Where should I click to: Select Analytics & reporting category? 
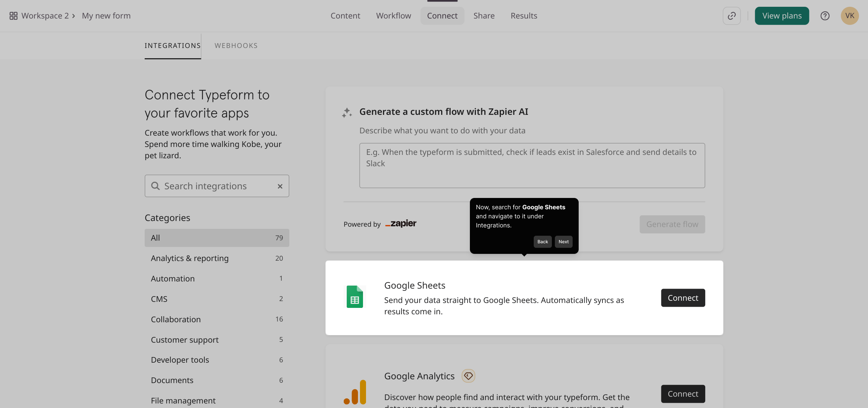(x=217, y=258)
